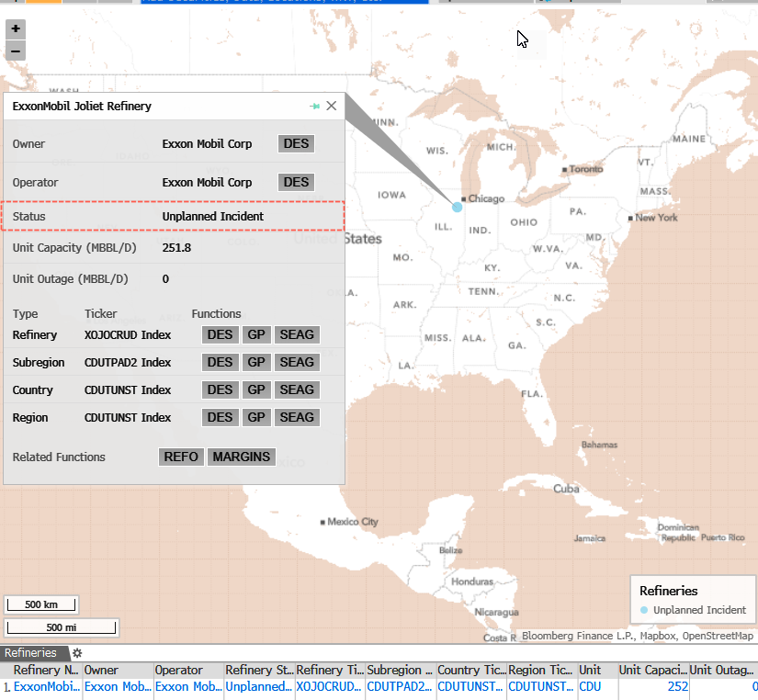
Task: Open CDUTUNST region ticker link in table
Action: pos(541,687)
